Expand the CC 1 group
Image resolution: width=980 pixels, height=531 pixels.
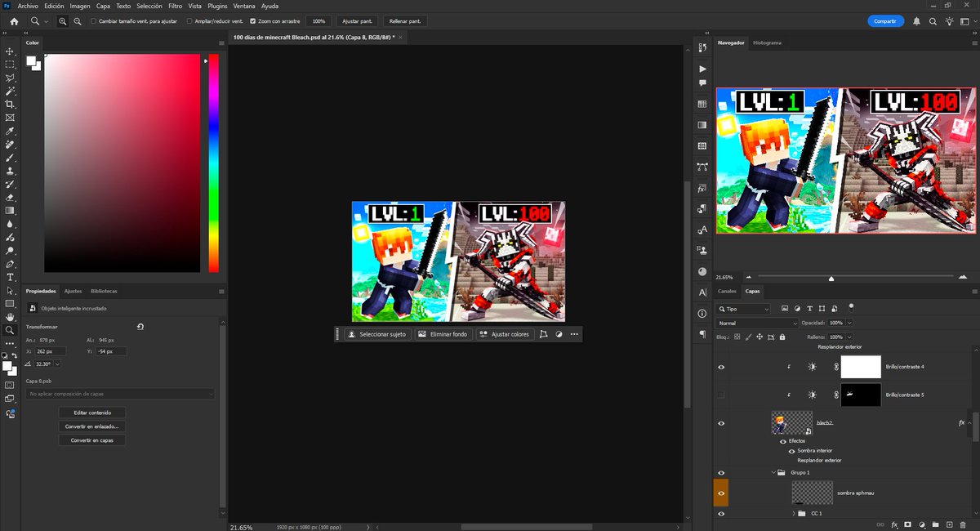click(794, 513)
